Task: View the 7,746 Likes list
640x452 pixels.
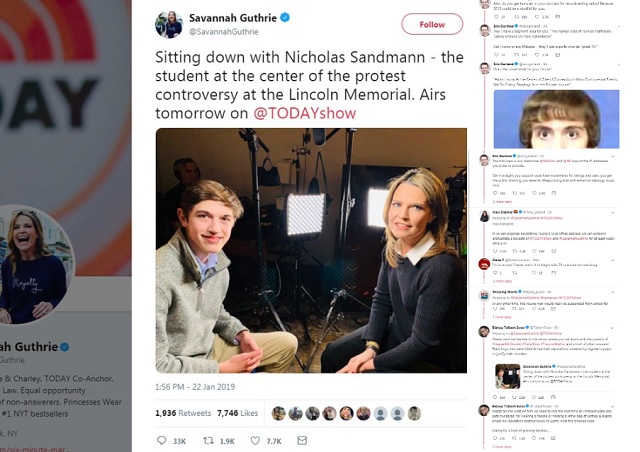Action: 238,413
